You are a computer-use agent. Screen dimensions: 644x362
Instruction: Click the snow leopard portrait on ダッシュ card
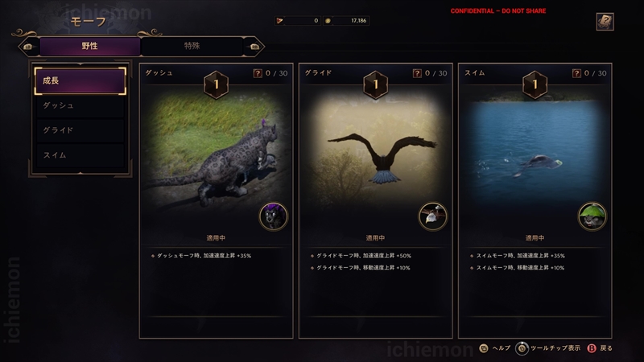pyautogui.click(x=274, y=216)
